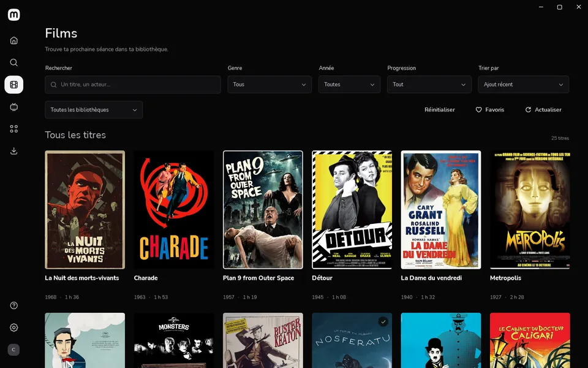Click the 1968 · 1 h 36 metadata
The width and height of the screenshot is (588, 368).
[x=62, y=297]
